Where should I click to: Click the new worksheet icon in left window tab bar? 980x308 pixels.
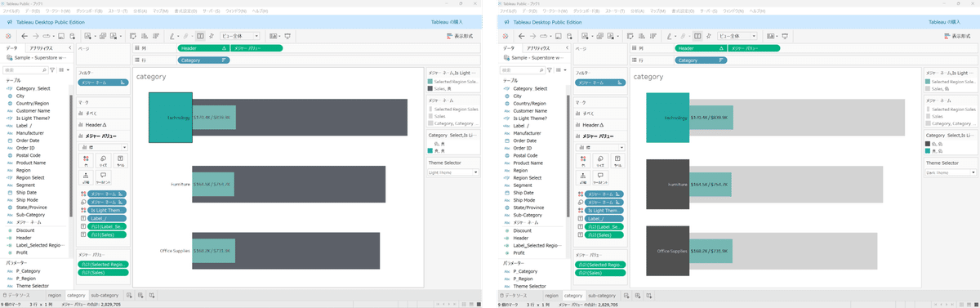coord(129,295)
